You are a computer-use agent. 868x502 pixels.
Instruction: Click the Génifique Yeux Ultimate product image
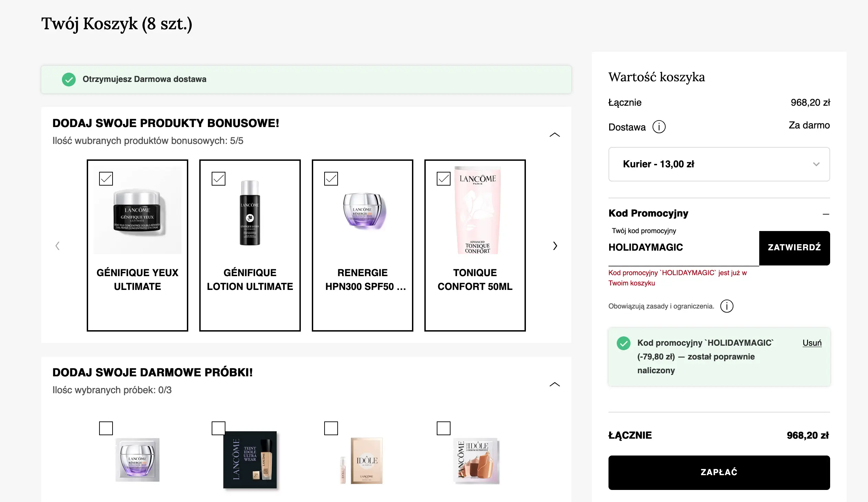[137, 210]
